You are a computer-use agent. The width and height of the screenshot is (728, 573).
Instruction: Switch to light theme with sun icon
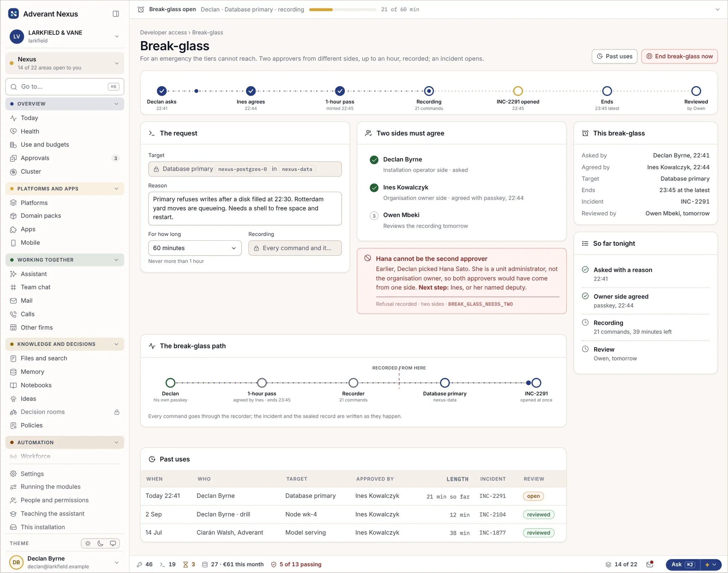(88, 543)
